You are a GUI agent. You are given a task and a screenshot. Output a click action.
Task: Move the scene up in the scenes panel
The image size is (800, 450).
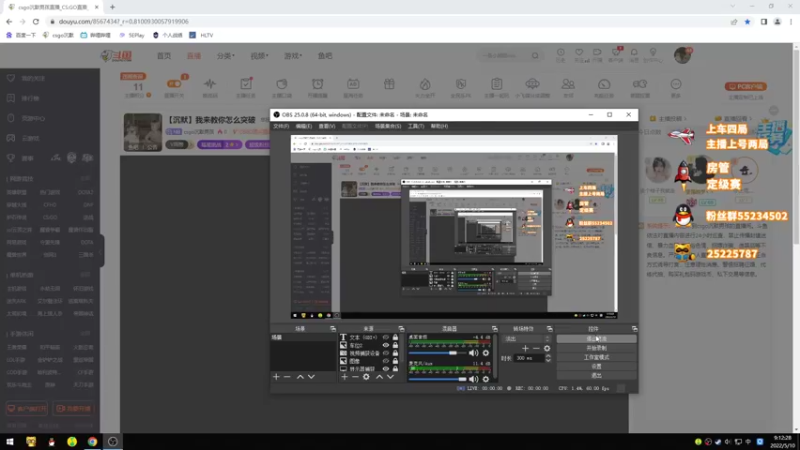coord(300,377)
